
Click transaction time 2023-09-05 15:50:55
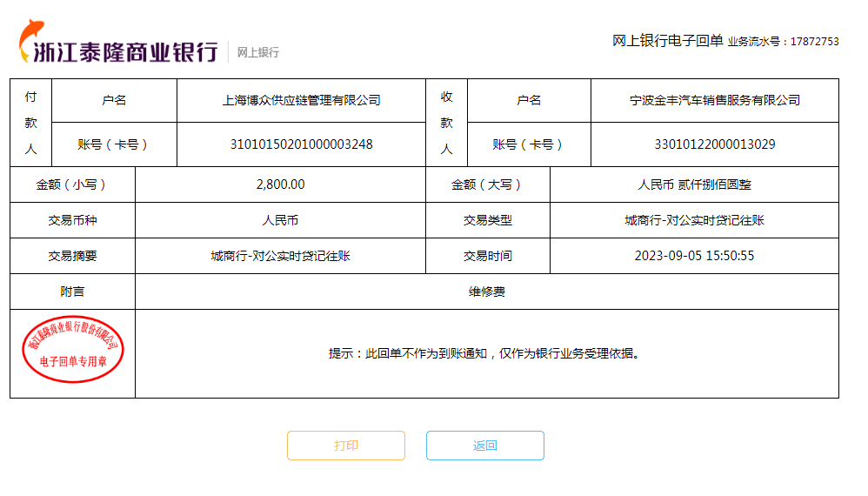694,256
